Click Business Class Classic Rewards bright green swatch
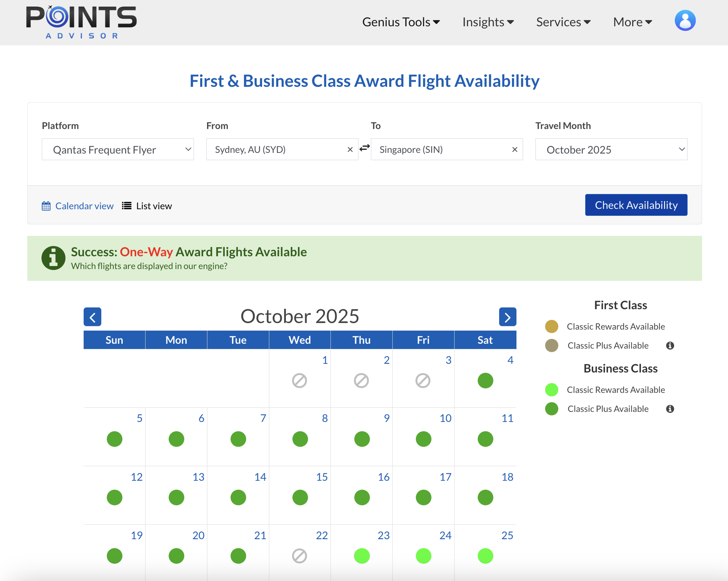 point(552,390)
